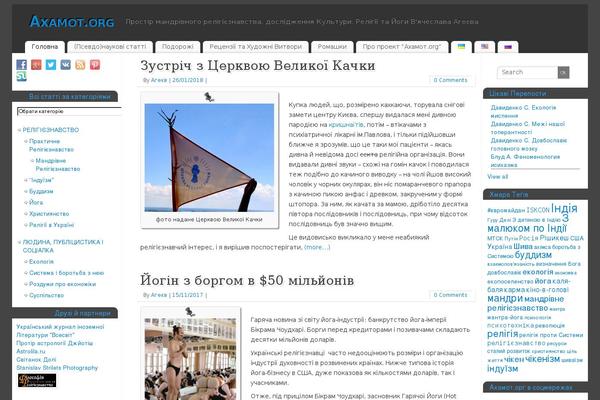Open the VK social icon
600x400 pixels.
coord(65,65)
